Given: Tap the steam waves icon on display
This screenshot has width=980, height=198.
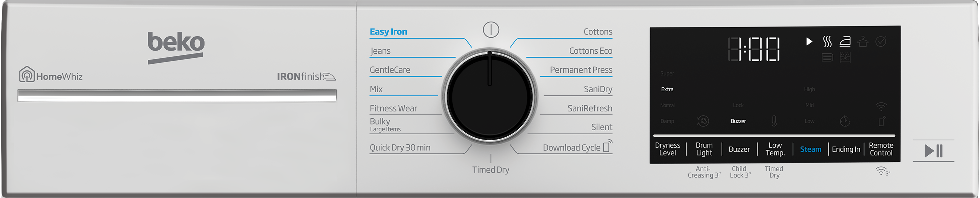Looking at the screenshot, I should (x=827, y=41).
